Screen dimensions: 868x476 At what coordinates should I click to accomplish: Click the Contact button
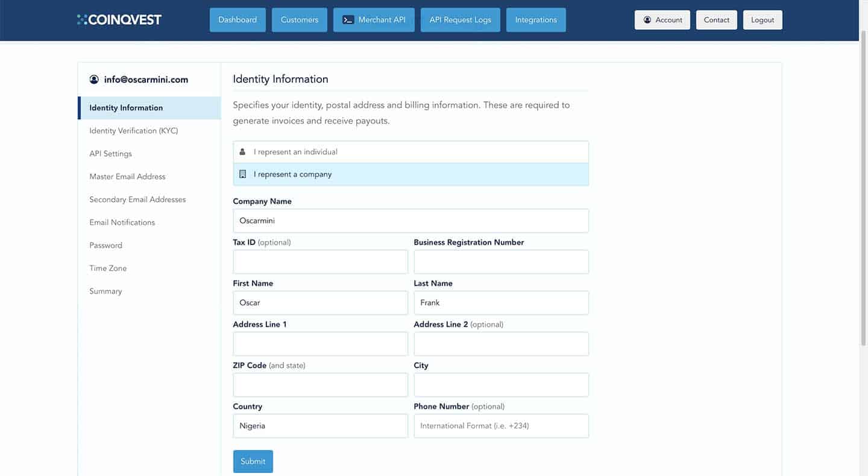pyautogui.click(x=716, y=20)
